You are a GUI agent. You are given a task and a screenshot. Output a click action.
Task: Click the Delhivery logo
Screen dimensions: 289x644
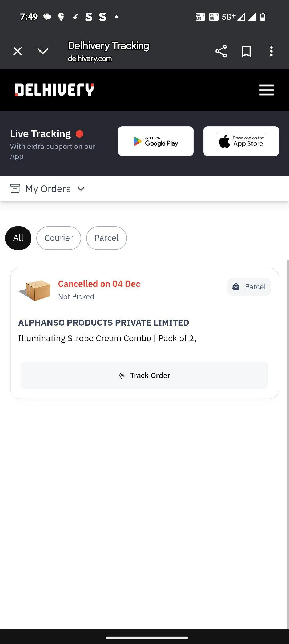click(x=54, y=90)
